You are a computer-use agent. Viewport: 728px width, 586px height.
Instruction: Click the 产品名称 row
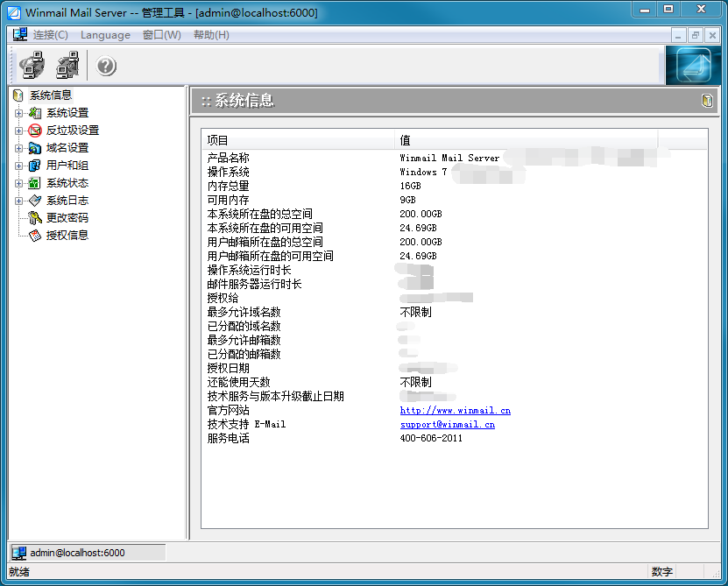(455, 158)
